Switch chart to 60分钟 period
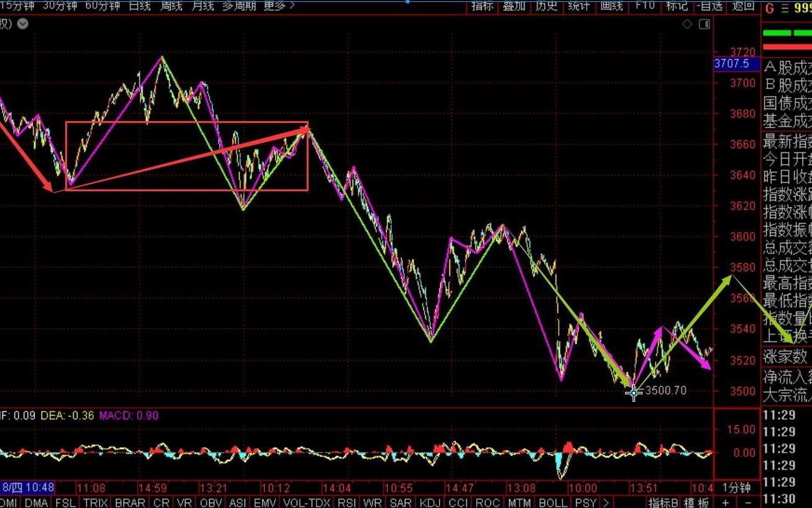 point(102,6)
